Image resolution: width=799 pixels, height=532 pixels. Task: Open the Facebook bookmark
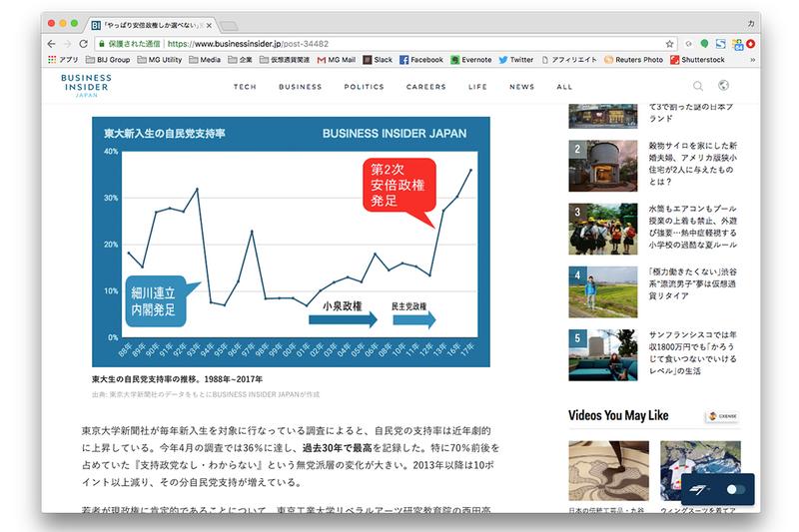coord(421,60)
